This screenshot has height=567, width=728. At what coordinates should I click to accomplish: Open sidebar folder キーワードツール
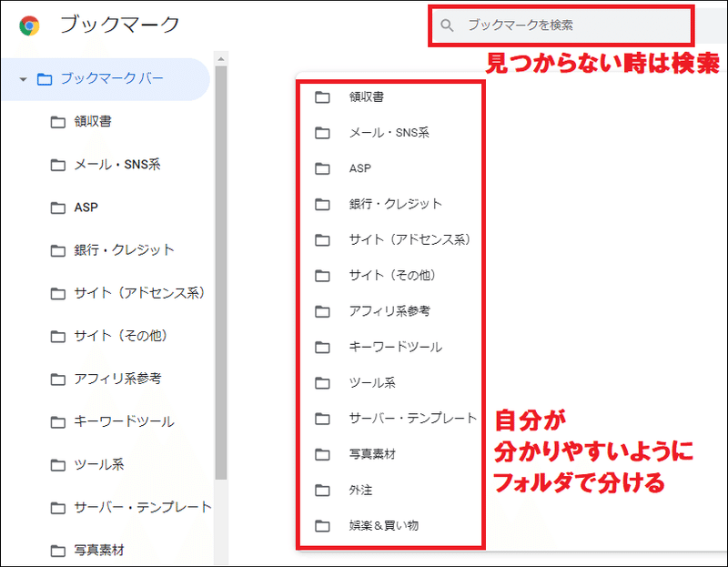pos(124,421)
